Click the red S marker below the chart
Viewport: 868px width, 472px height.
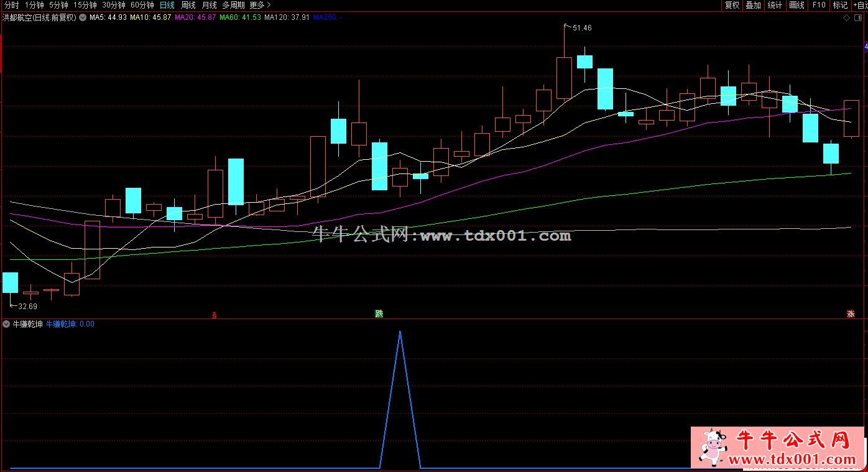215,315
